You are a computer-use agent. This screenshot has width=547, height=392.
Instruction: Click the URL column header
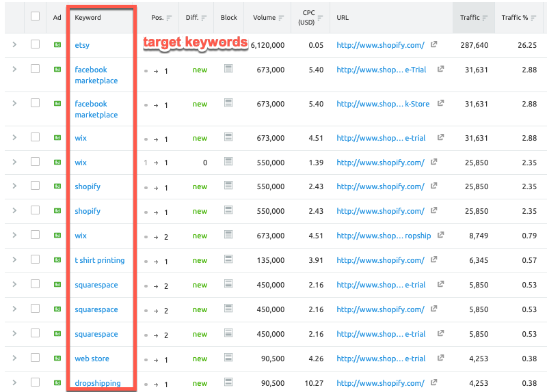pos(343,18)
